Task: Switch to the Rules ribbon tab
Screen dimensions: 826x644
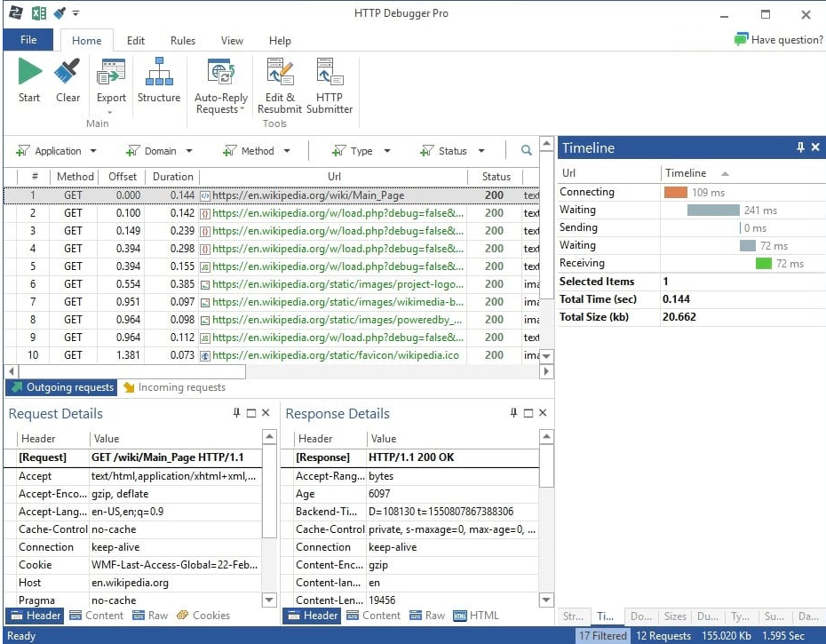Action: [183, 40]
